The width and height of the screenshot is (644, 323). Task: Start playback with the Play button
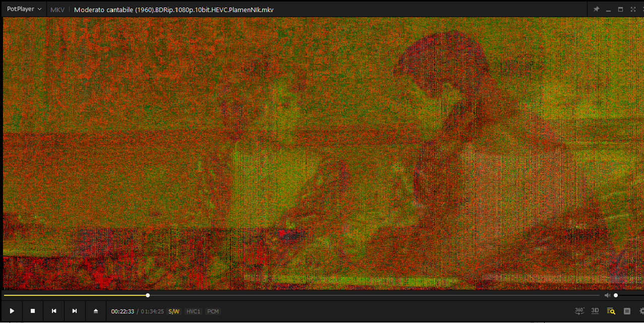12,311
